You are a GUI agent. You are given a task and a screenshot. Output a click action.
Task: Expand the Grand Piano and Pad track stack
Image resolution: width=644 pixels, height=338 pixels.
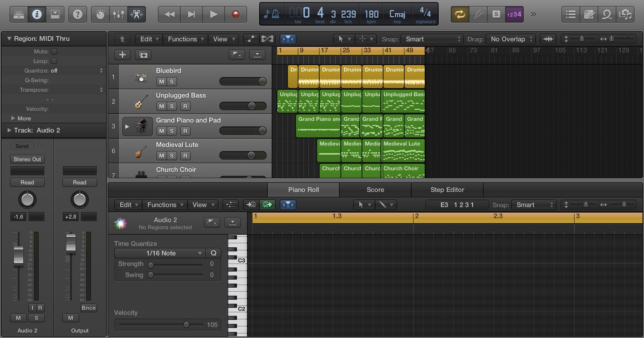click(x=127, y=126)
